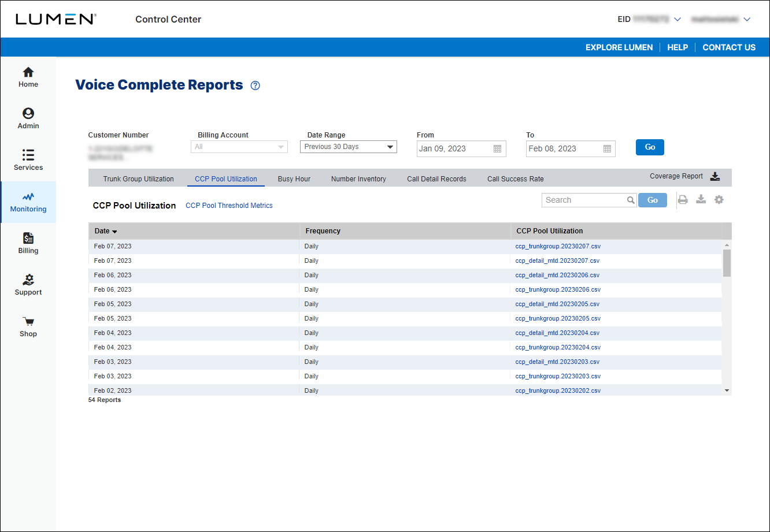Focus the Search input field

click(x=585, y=200)
